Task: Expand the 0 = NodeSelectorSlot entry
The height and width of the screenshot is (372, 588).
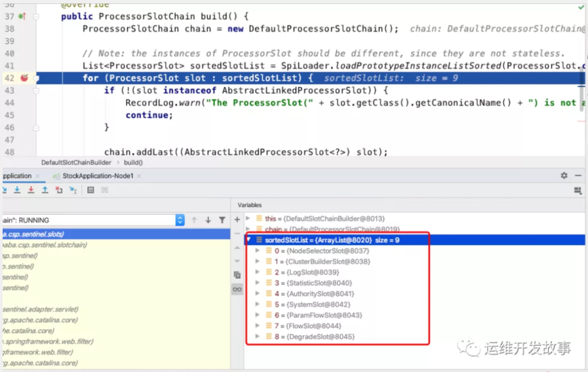Action: pyautogui.click(x=257, y=251)
